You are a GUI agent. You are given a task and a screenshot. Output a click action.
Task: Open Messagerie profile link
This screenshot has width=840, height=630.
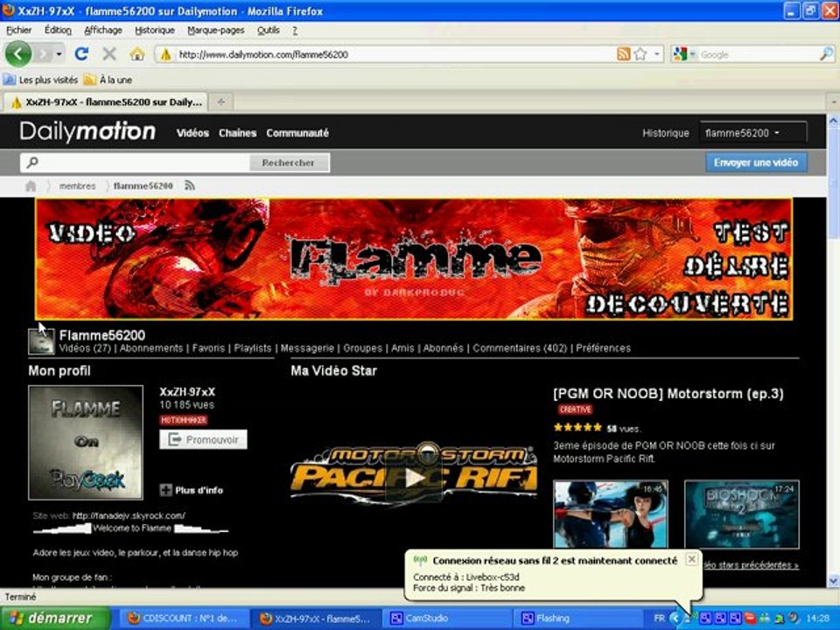tap(307, 348)
